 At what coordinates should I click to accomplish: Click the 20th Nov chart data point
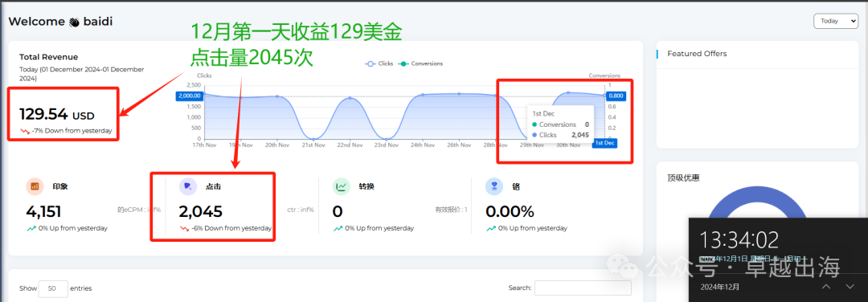[x=276, y=97]
